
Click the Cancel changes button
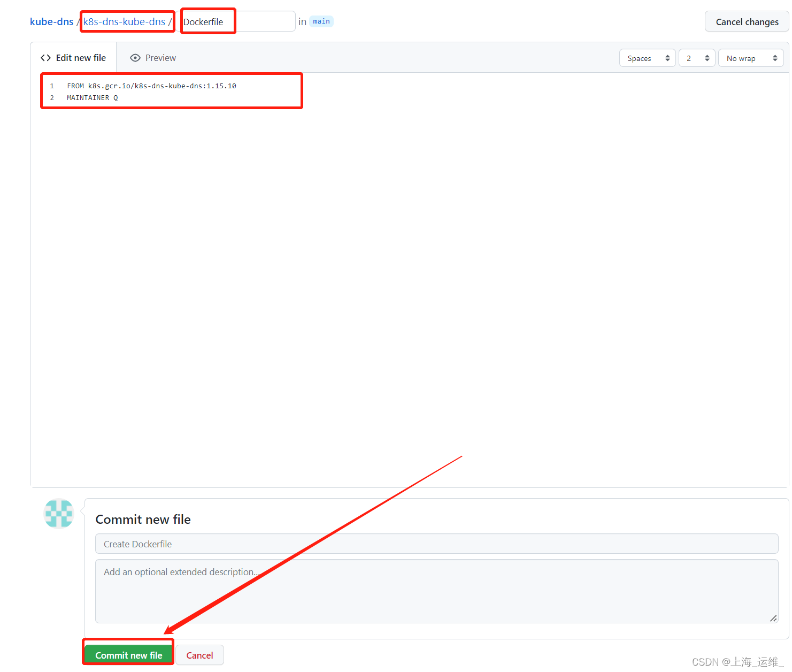(747, 22)
